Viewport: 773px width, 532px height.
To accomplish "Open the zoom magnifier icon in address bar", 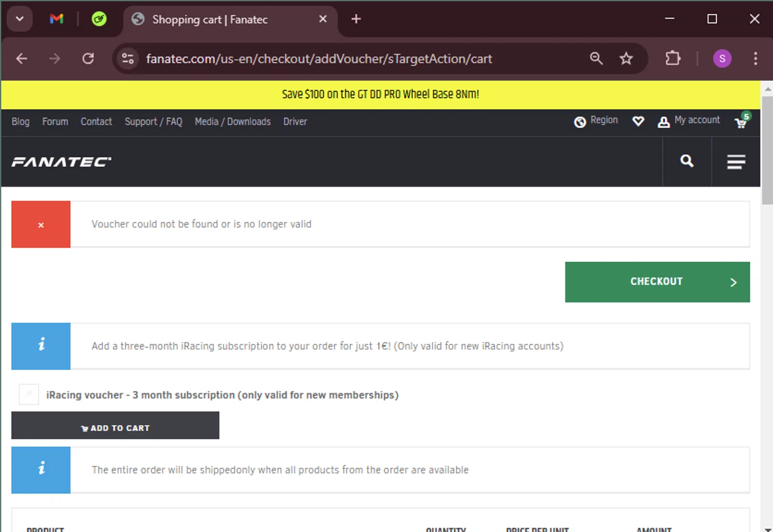I will pyautogui.click(x=596, y=59).
